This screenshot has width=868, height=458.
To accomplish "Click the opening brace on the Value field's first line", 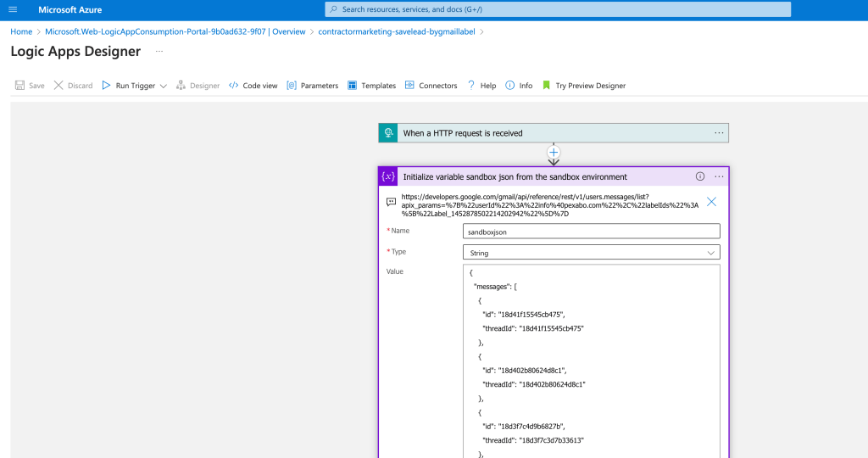I will 471,272.
